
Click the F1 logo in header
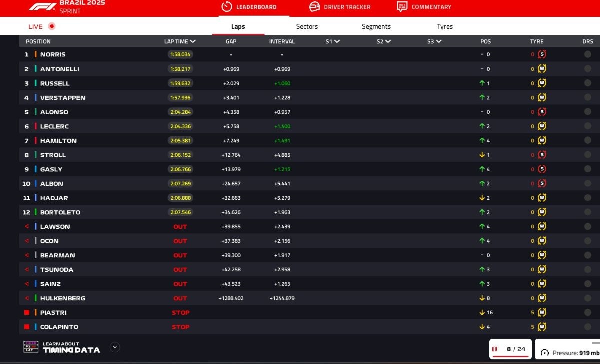[42, 6]
